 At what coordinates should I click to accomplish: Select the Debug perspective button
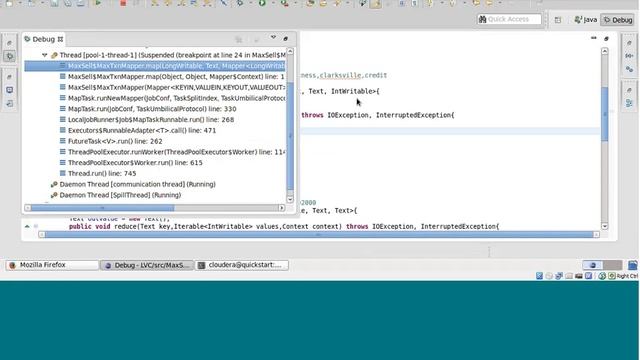[618, 20]
